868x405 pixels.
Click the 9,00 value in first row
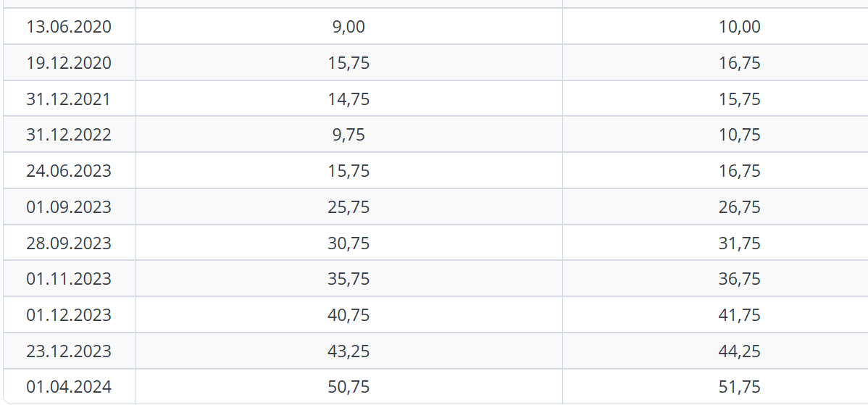pos(349,27)
